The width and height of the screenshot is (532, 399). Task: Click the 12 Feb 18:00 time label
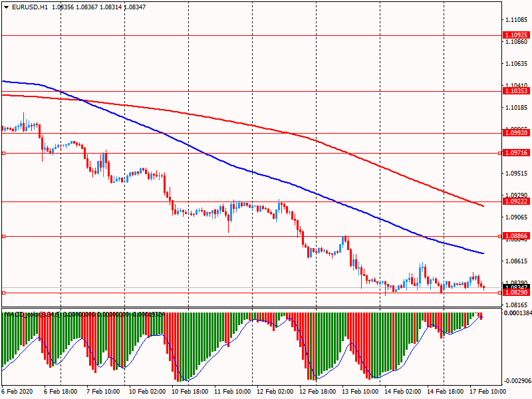click(x=318, y=391)
